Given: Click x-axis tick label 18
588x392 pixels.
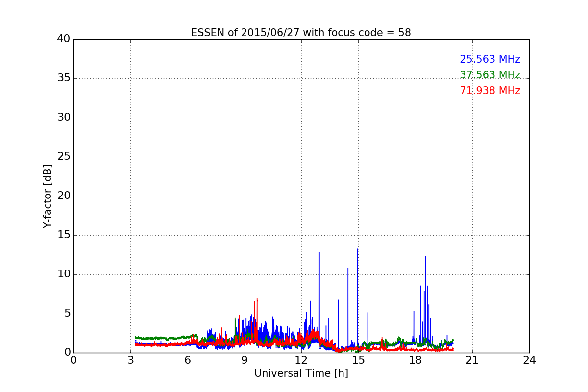Looking at the screenshot, I should coord(416,360).
